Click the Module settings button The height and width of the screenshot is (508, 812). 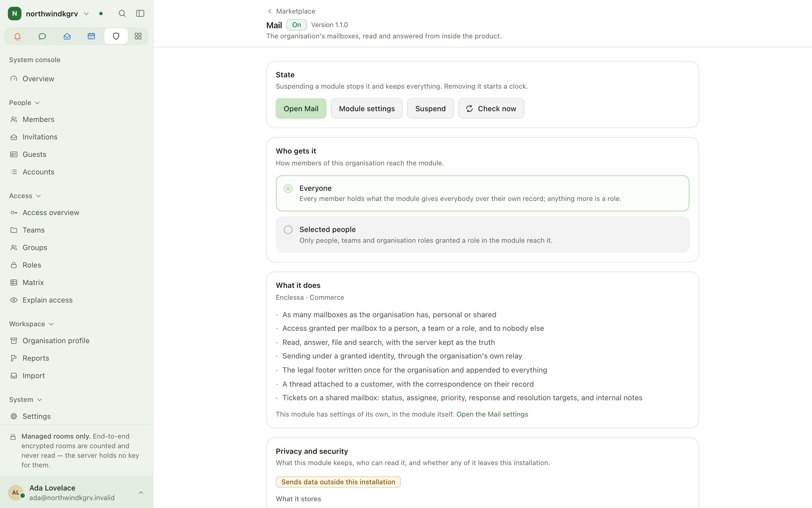(367, 109)
